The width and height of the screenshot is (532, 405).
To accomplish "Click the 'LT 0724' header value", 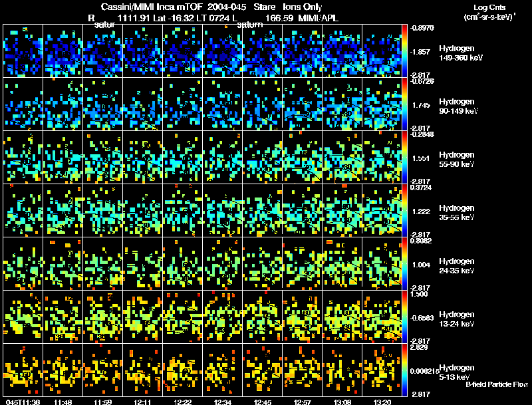I will 215,18.
